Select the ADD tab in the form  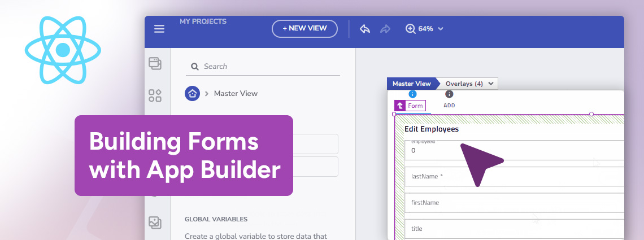pos(449,106)
